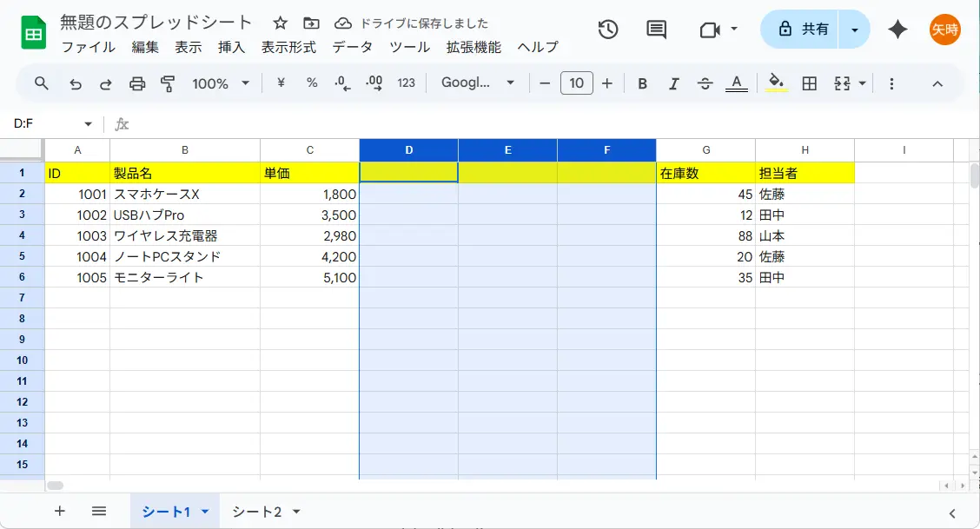The image size is (980, 529).
Task: Click the Gemini sparkle icon
Action: click(x=897, y=30)
